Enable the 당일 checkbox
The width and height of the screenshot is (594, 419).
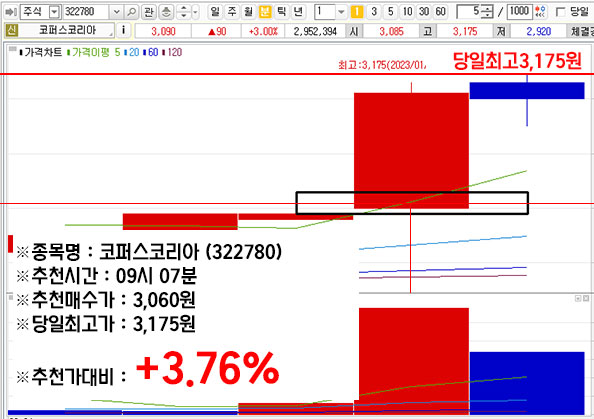coord(561,12)
